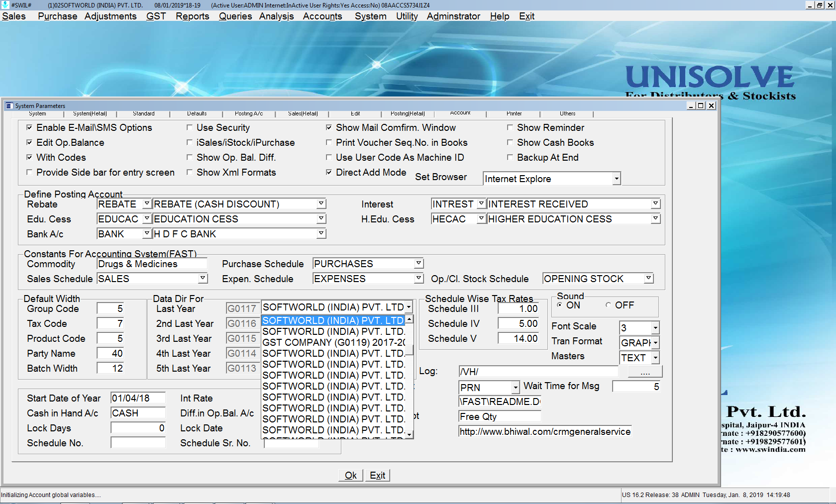Expand the Set Browser dropdown
The height and width of the screenshot is (504, 836).
617,179
